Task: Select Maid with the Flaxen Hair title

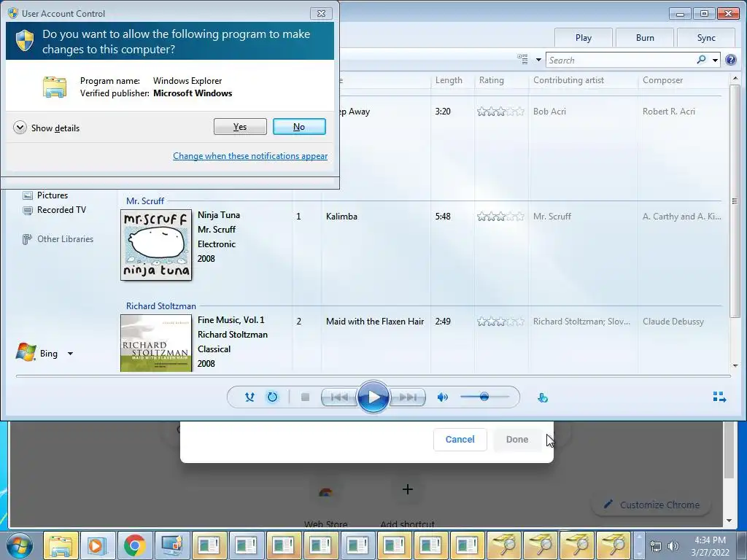Action: pos(374,322)
